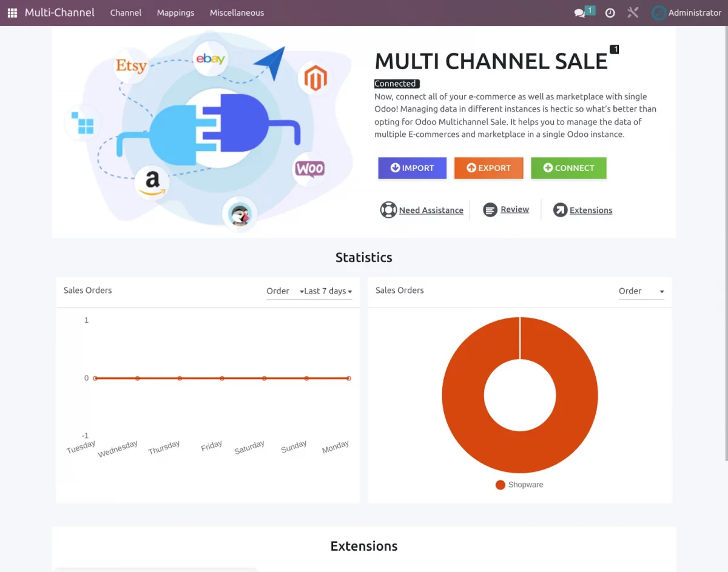Open the Review link

[514, 209]
